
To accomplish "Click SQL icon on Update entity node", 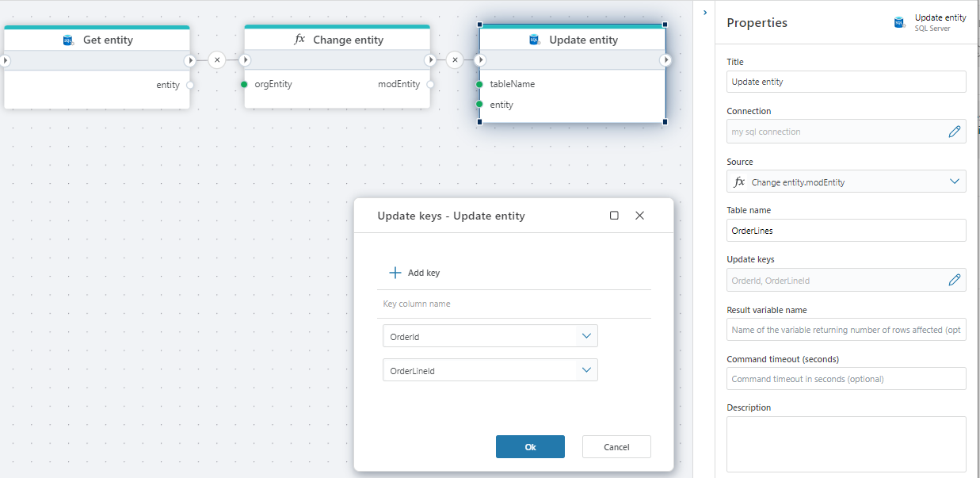I will pyautogui.click(x=535, y=40).
